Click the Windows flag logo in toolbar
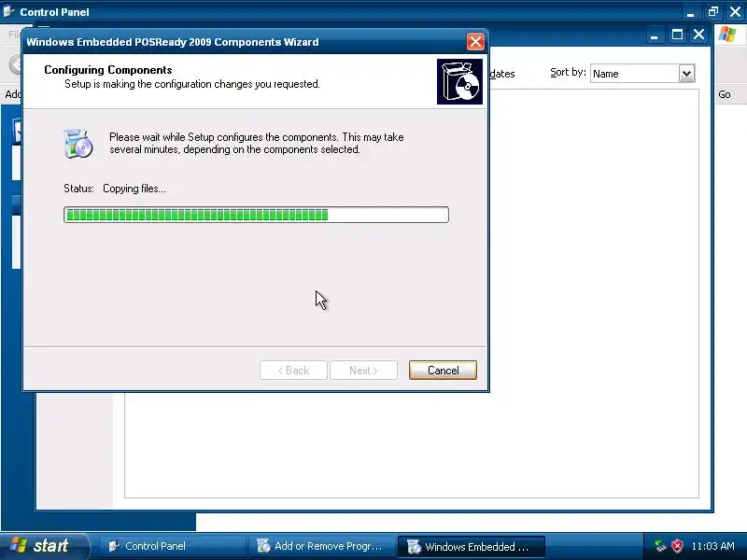This screenshot has height=560, width=747. point(727,35)
